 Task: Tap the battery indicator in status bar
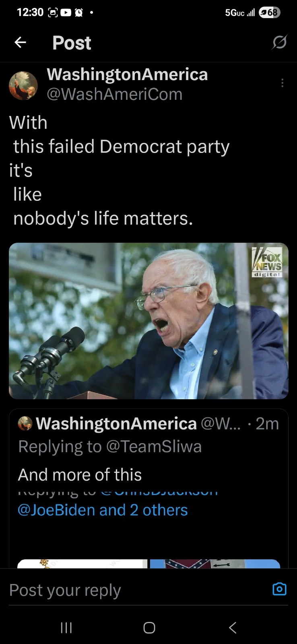tap(269, 12)
